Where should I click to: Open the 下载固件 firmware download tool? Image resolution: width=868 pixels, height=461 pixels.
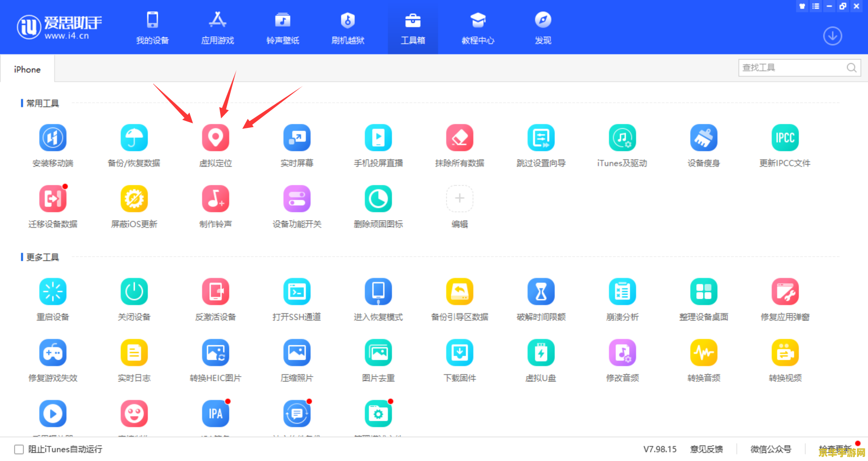tap(459, 353)
